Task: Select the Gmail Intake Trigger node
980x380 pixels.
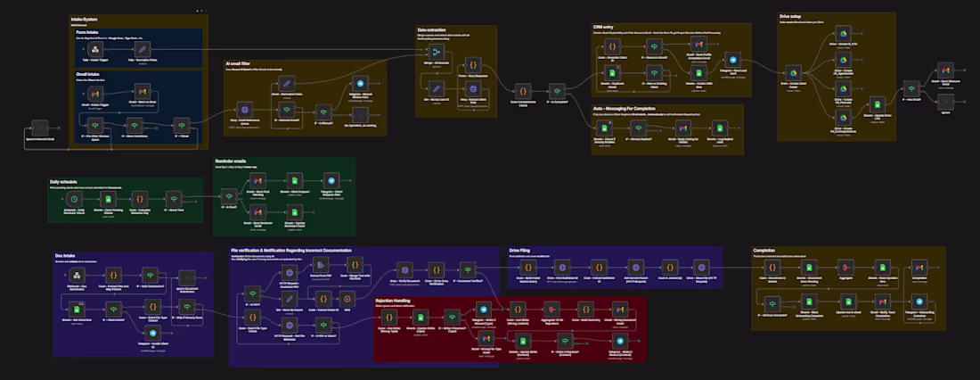Action: [x=95, y=93]
